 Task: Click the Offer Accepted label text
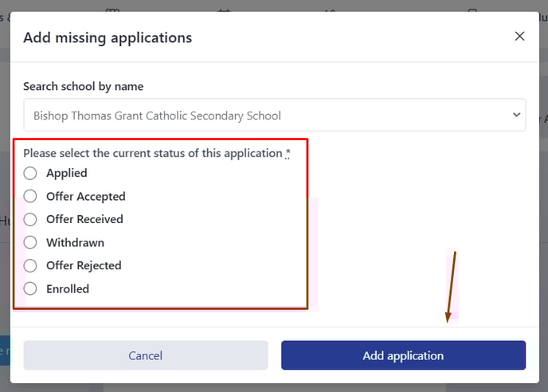pos(86,197)
